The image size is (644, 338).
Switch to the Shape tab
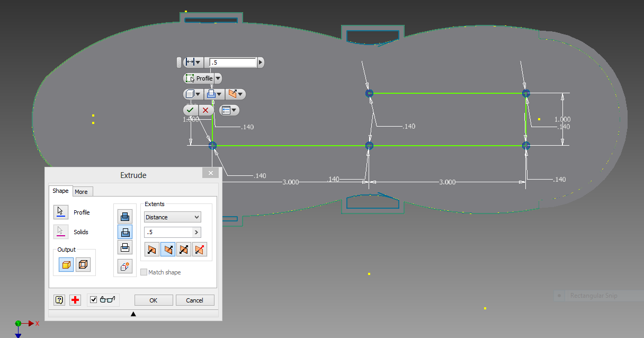60,191
